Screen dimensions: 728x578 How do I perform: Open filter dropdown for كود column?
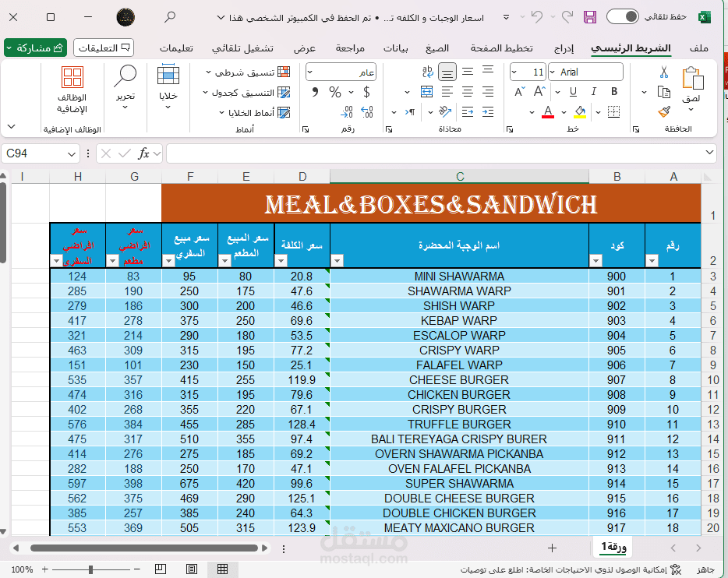595,261
